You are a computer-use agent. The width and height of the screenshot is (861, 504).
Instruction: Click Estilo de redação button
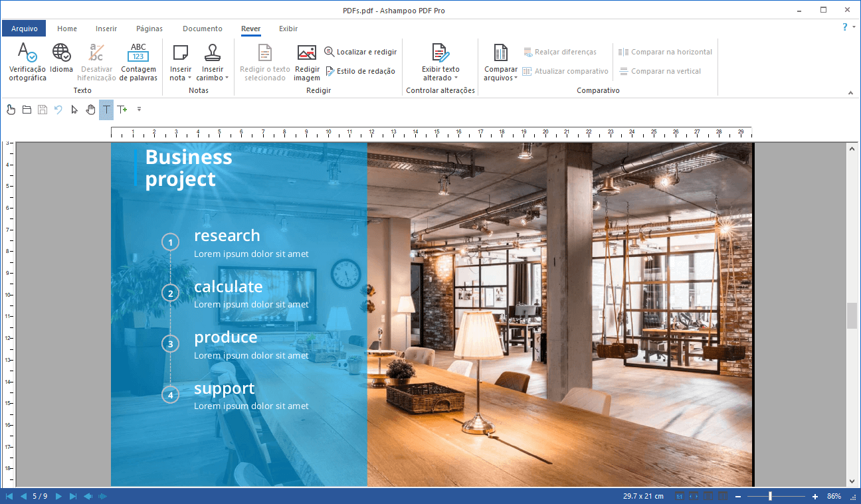pos(360,71)
